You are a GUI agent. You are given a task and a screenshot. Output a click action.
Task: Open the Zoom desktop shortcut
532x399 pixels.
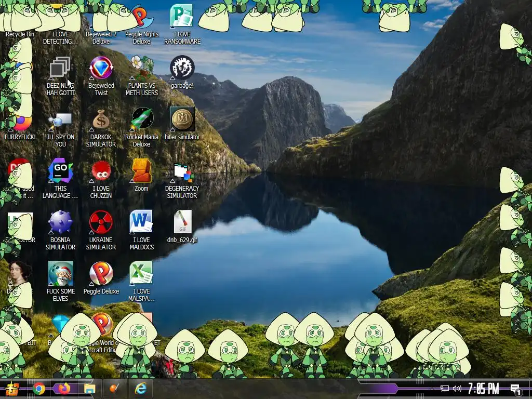(x=141, y=175)
